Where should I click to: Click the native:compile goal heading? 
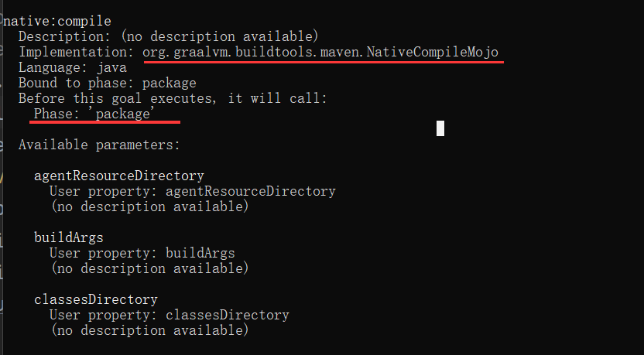[x=57, y=21]
